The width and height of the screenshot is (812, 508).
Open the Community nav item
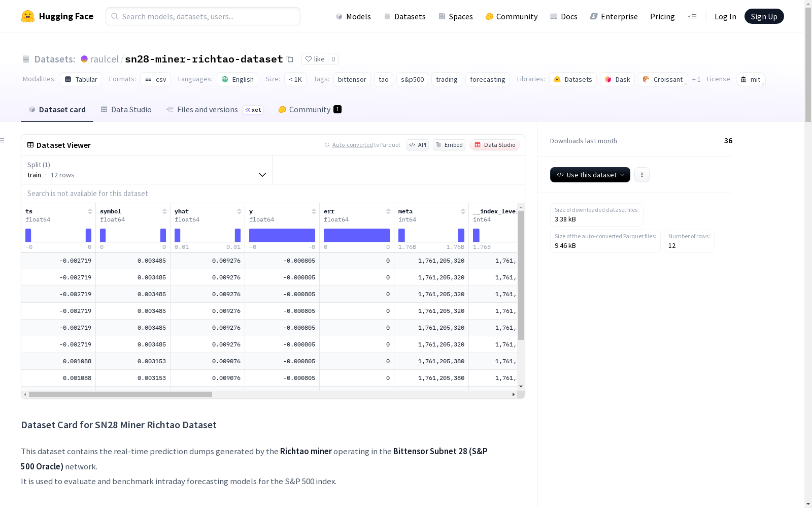click(512, 16)
